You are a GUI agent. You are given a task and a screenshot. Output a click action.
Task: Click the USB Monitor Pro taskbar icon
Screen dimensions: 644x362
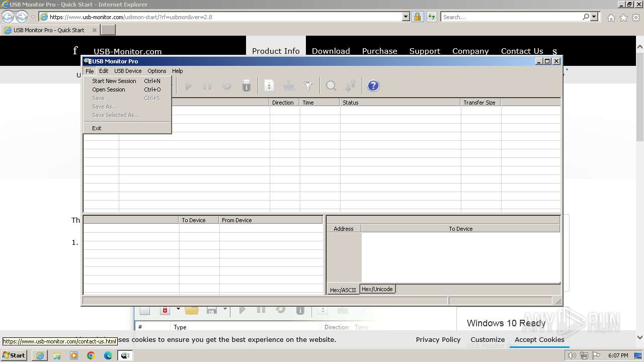(125, 355)
